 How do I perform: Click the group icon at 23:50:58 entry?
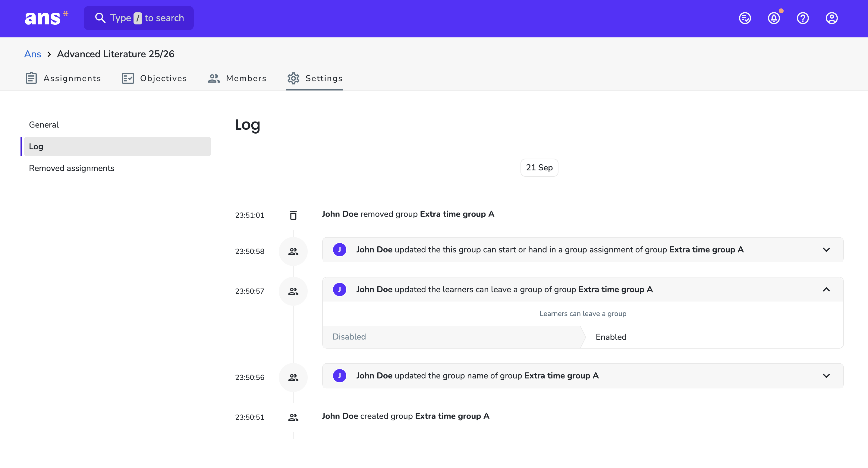click(x=293, y=251)
